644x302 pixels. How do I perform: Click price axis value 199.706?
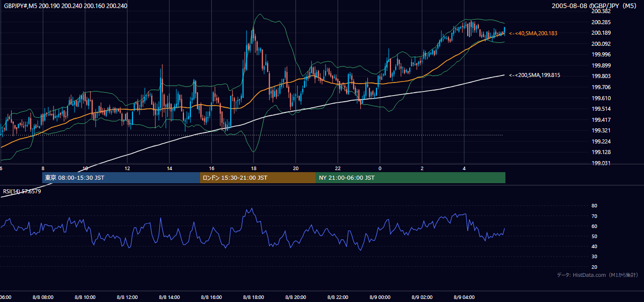click(x=601, y=87)
